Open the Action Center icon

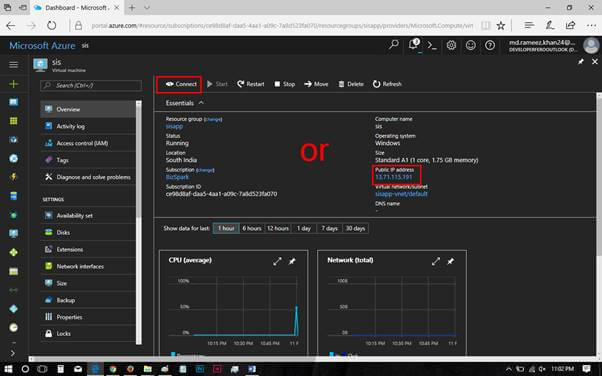pyautogui.click(x=587, y=369)
